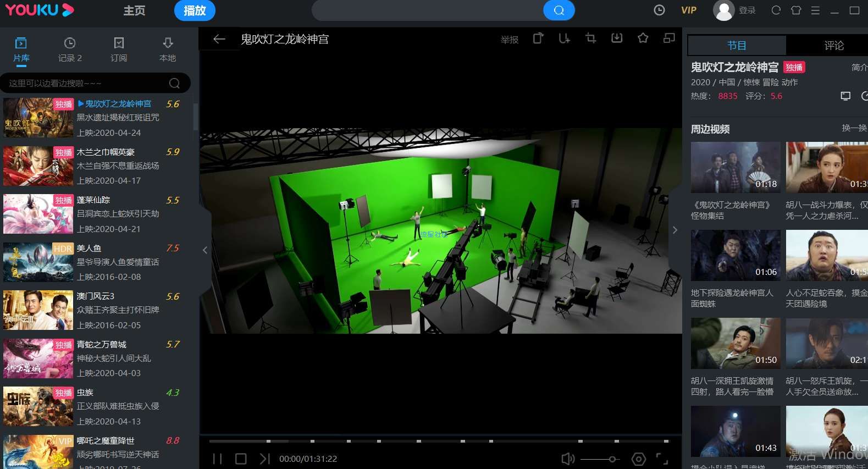Screen dimensions: 868x469
Task: Pause the video playback
Action: point(218,459)
